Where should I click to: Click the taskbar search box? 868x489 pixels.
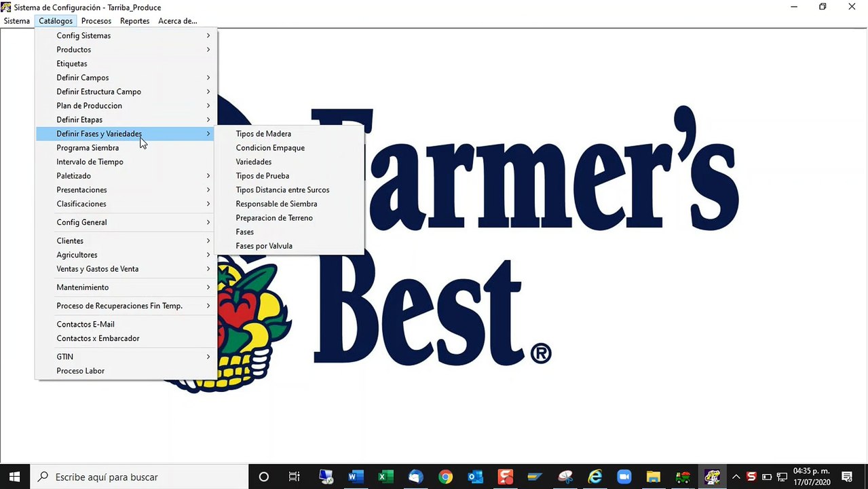click(138, 477)
